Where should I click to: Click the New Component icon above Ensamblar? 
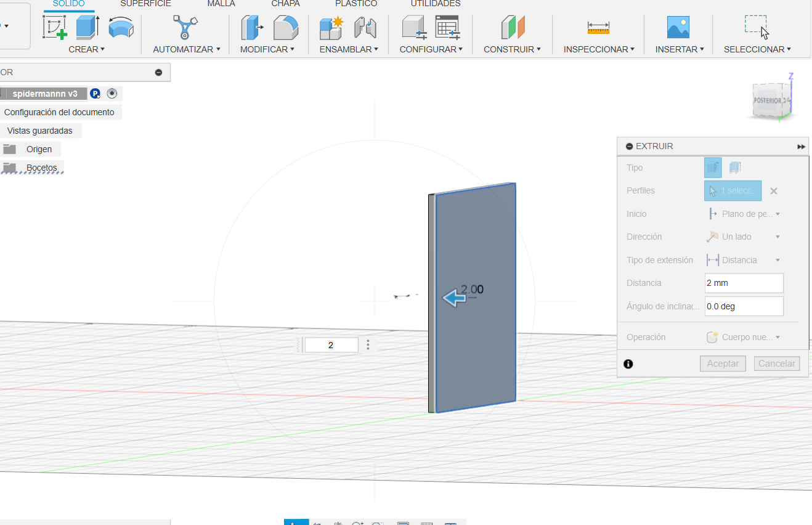click(331, 28)
